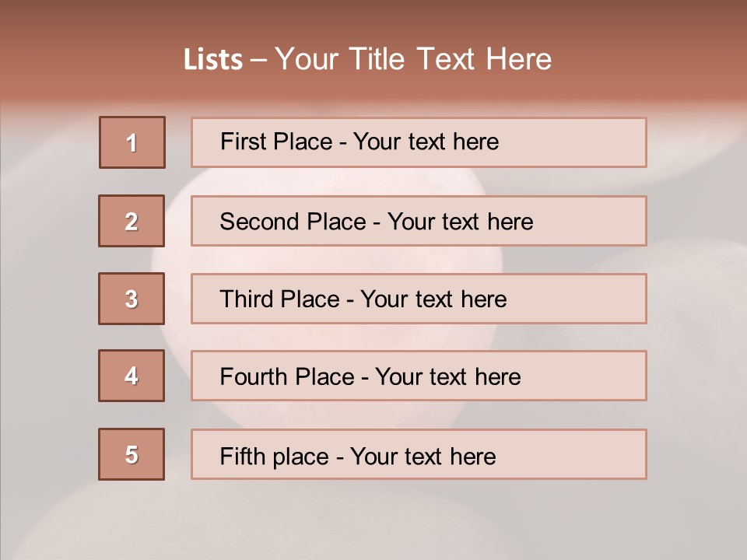Screen dimensions: 747x560
Task: Select the number 1 box
Action: pos(132,142)
